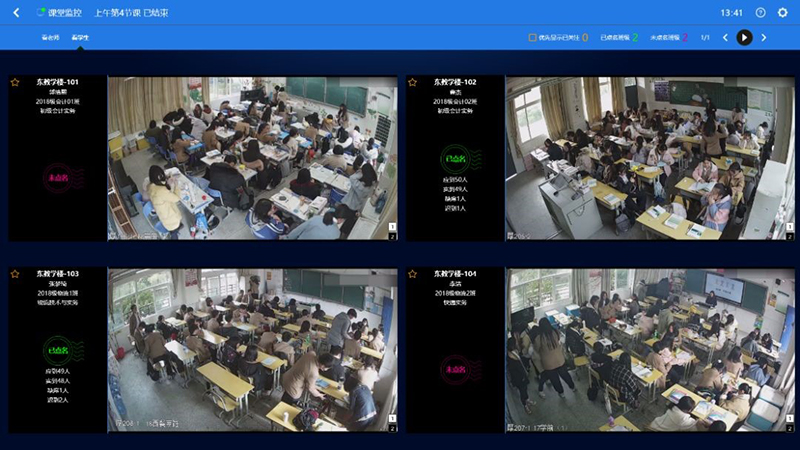This screenshot has width=800, height=450.
Task: Open the settings gear icon
Action: (783, 13)
